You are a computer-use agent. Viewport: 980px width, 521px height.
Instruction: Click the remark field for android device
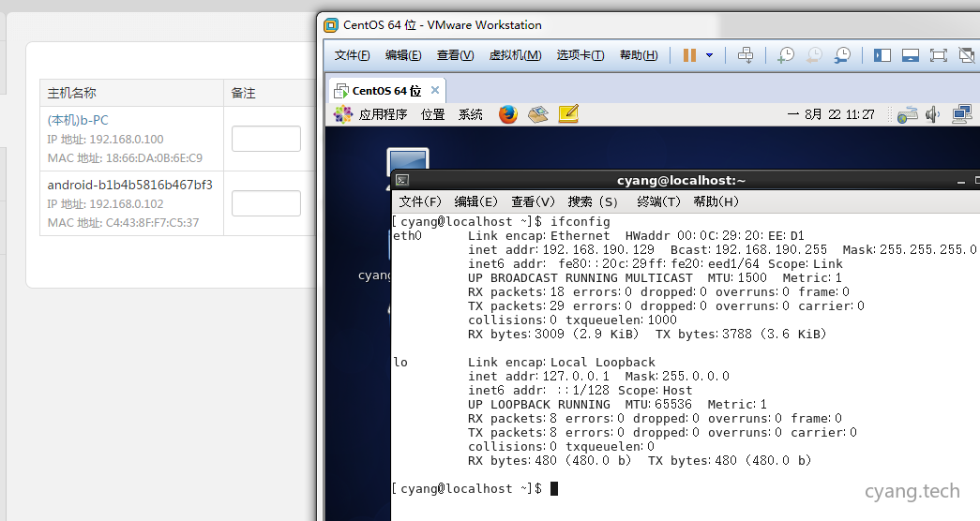tap(265, 203)
